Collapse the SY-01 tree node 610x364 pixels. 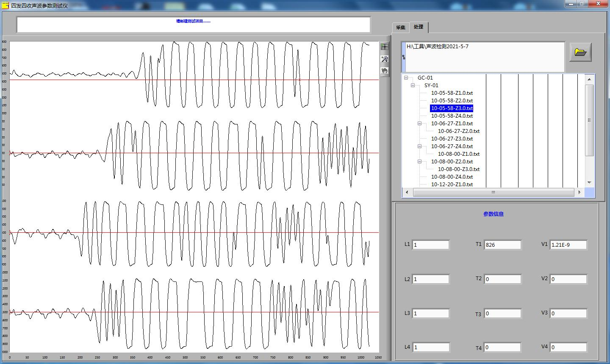point(413,85)
